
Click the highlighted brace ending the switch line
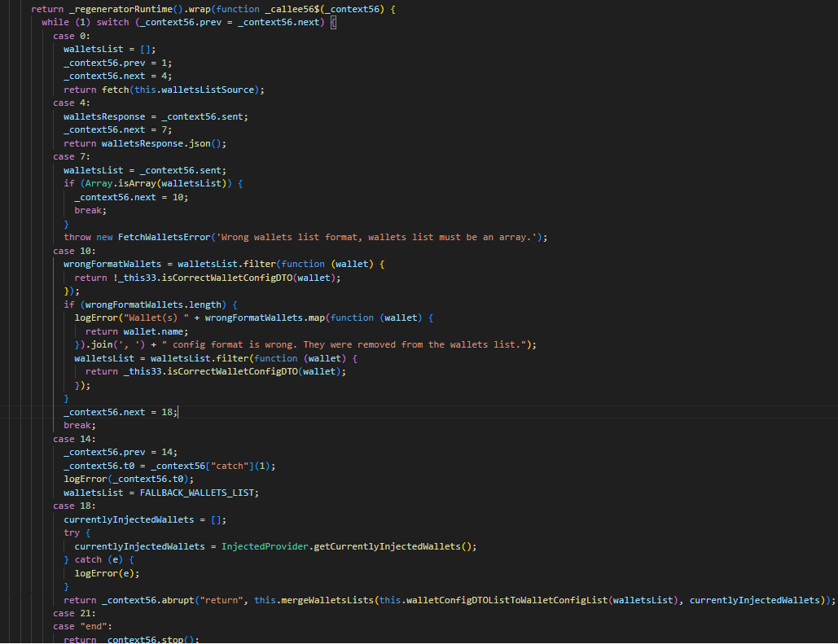point(333,23)
